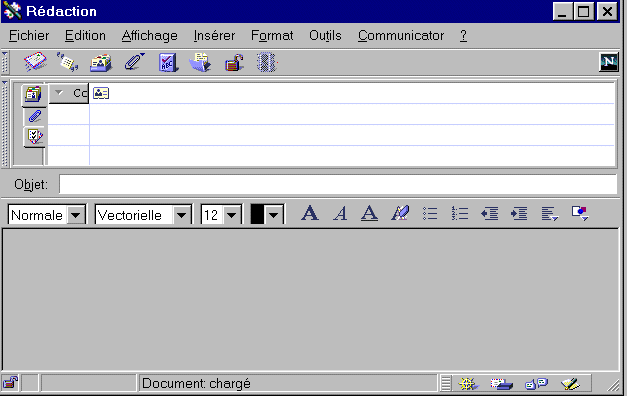Collapse the message toolbar grip handle

5,62
